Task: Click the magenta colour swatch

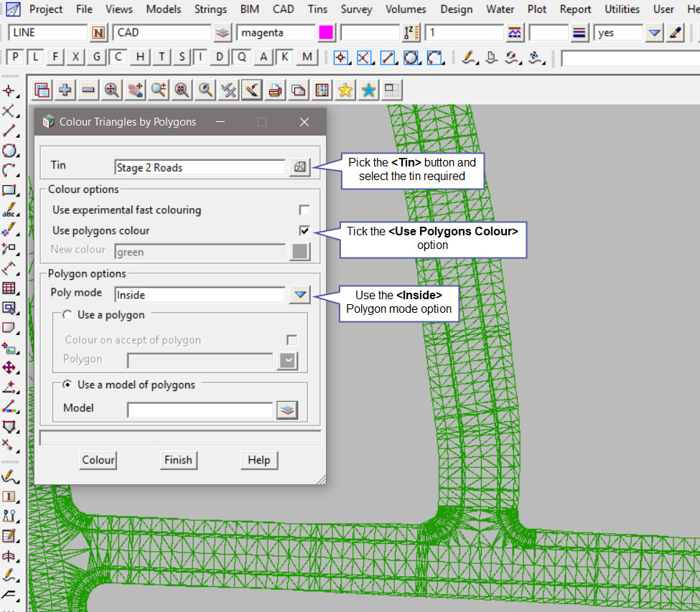Action: pos(326,33)
